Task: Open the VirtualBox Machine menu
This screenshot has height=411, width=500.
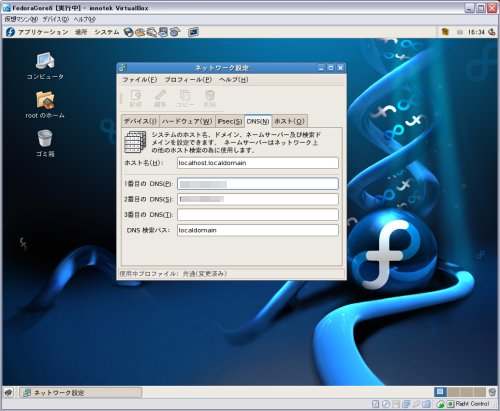Action: (21, 19)
